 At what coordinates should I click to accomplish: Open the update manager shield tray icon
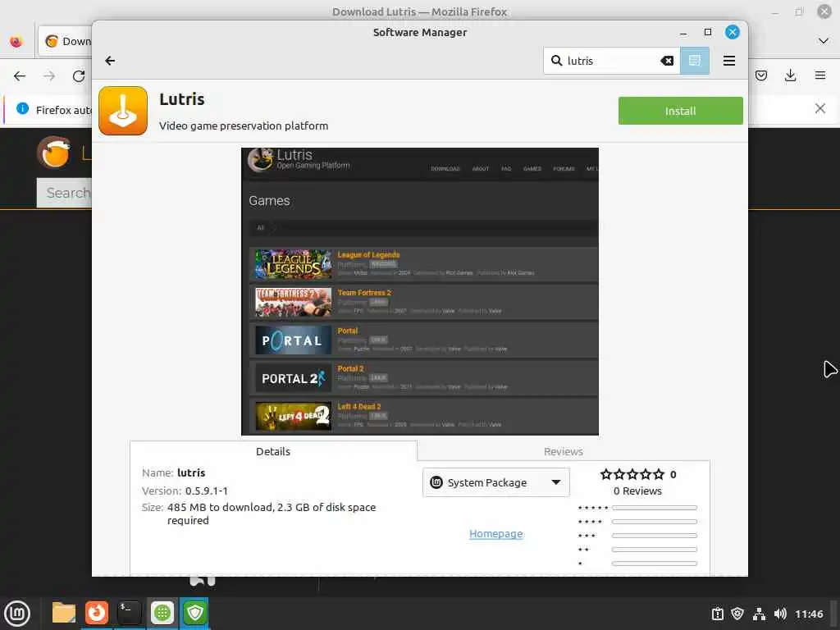coord(737,614)
